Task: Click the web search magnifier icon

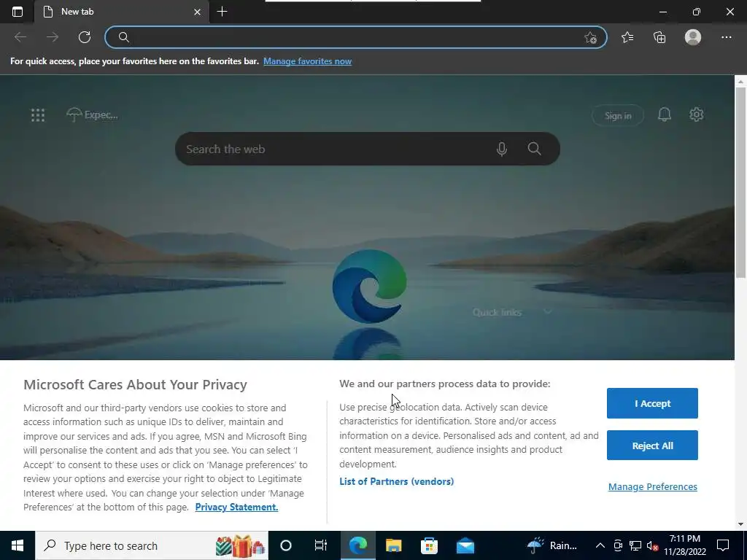Action: click(534, 149)
